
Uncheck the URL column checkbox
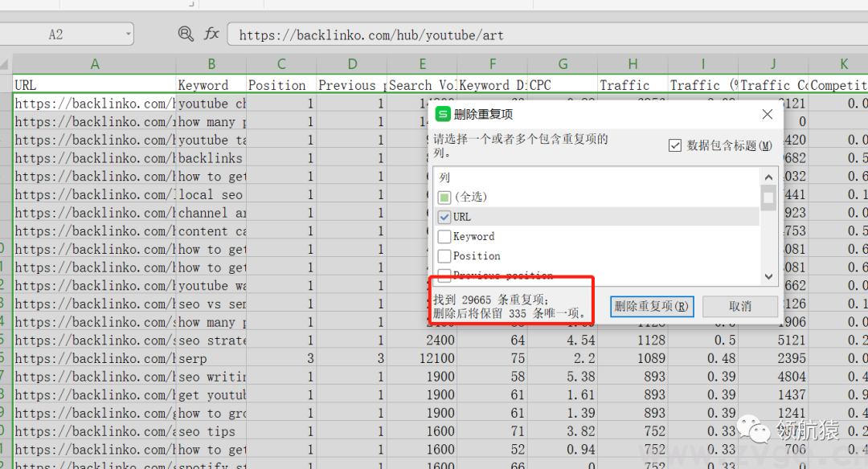pos(444,217)
